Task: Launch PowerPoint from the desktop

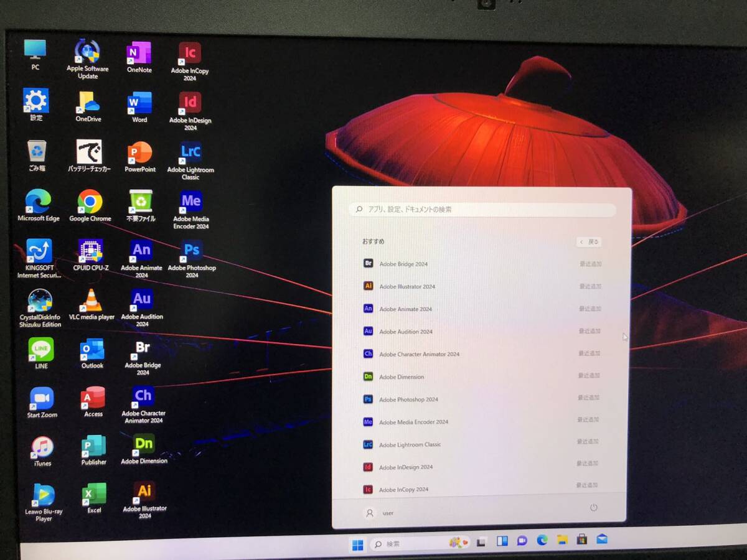Action: pyautogui.click(x=140, y=156)
